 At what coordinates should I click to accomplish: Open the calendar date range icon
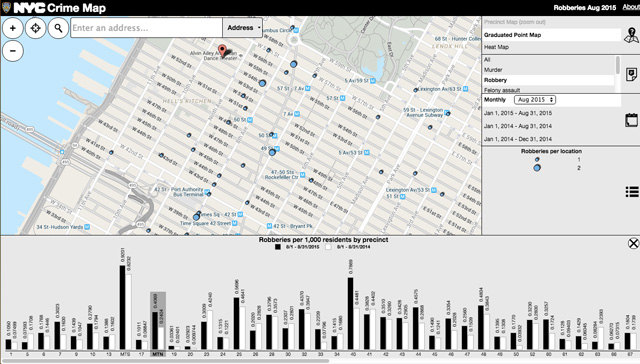point(631,120)
